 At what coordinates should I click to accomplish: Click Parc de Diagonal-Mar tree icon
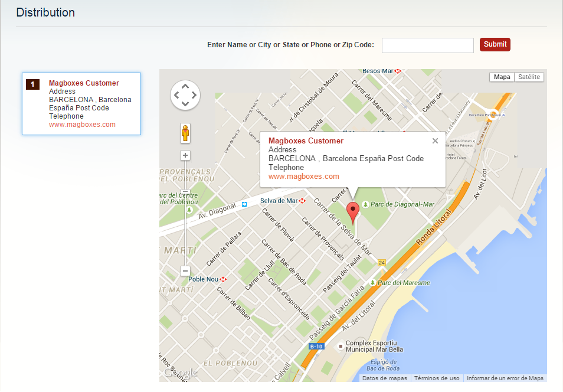click(x=365, y=204)
